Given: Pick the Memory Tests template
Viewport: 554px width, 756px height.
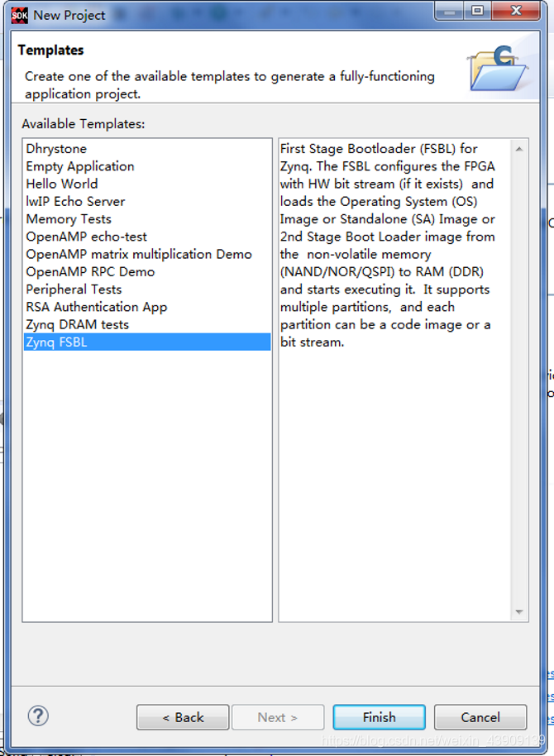Looking at the screenshot, I should click(69, 219).
